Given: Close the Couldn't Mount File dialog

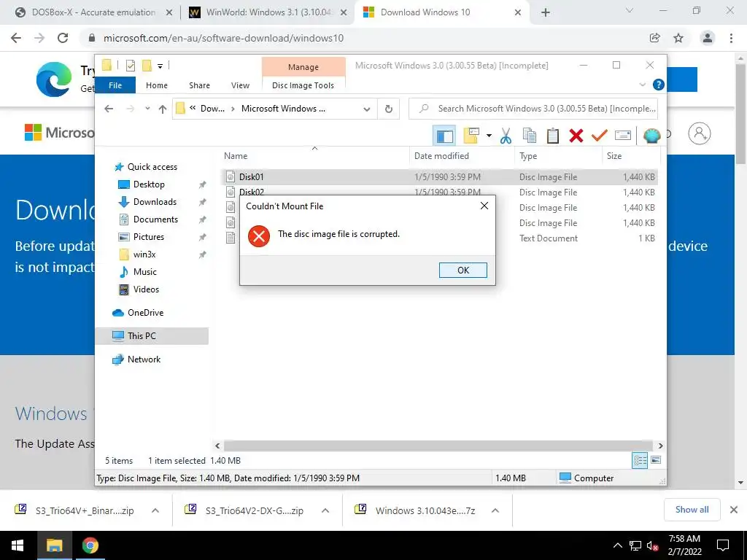Looking at the screenshot, I should (x=484, y=206).
